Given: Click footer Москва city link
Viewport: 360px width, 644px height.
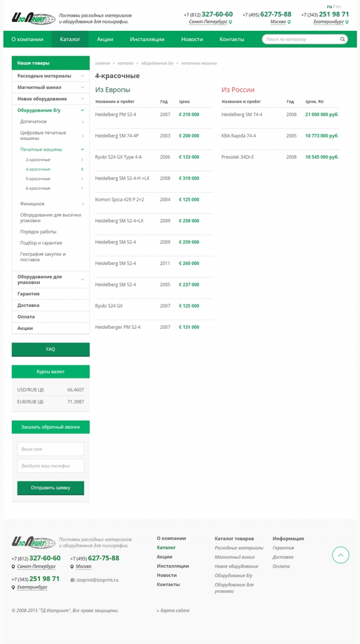Looking at the screenshot, I should (83, 566).
